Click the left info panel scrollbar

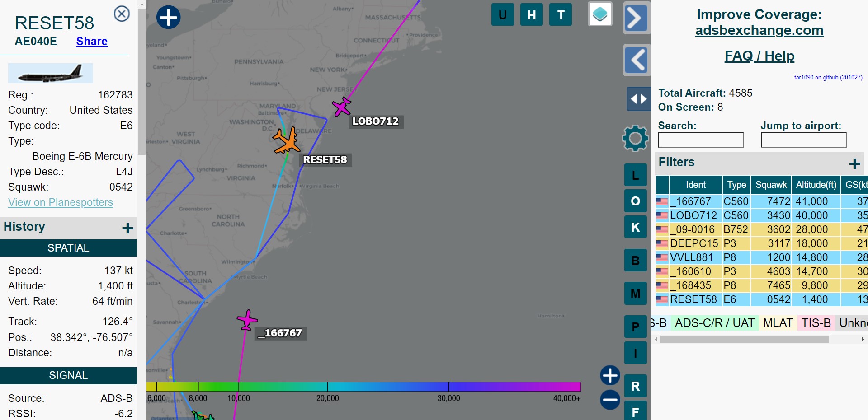(142, 81)
